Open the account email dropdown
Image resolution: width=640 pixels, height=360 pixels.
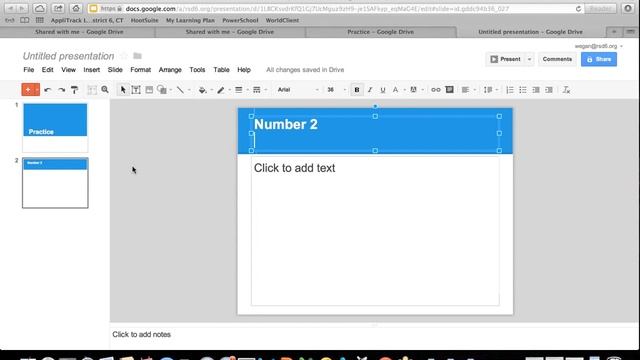[599, 46]
